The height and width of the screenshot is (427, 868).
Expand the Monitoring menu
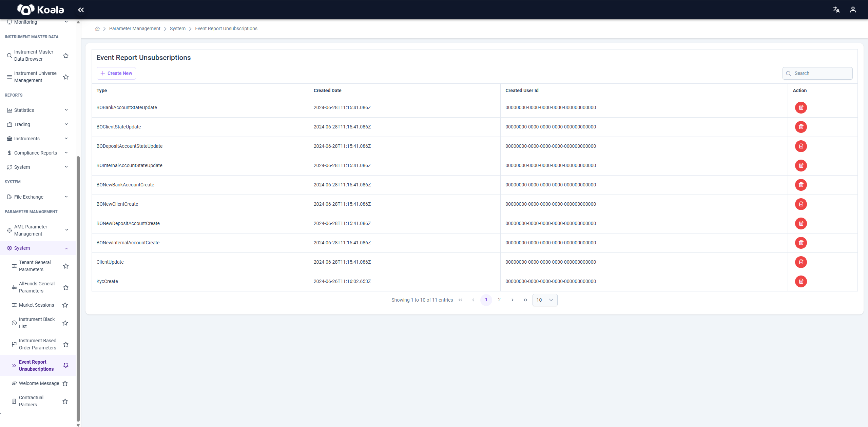click(38, 22)
